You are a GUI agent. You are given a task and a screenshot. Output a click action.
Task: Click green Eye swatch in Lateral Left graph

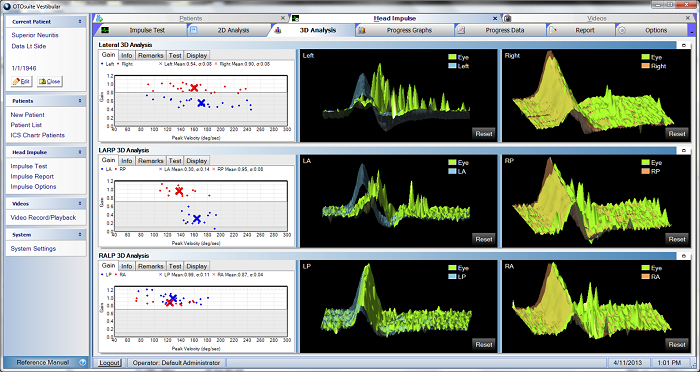pos(452,57)
